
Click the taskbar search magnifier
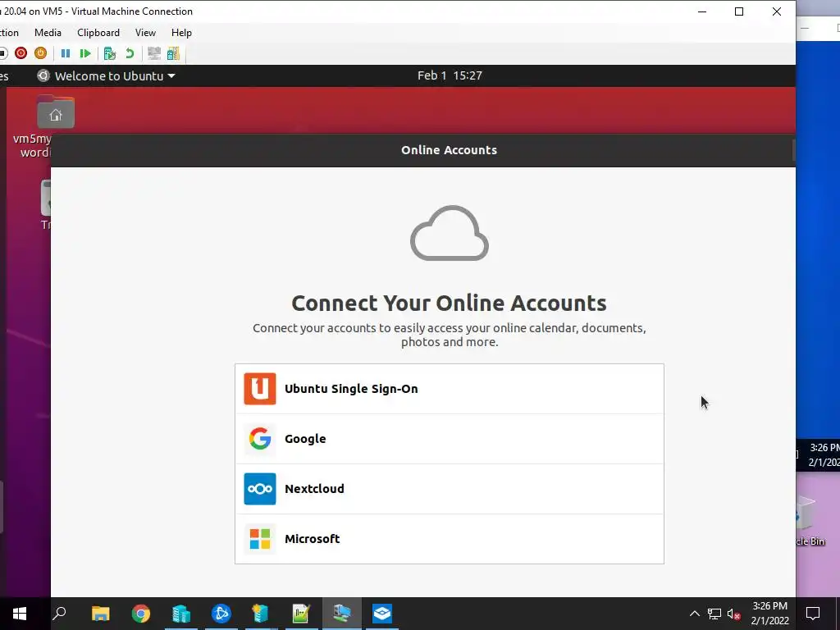tap(59, 614)
